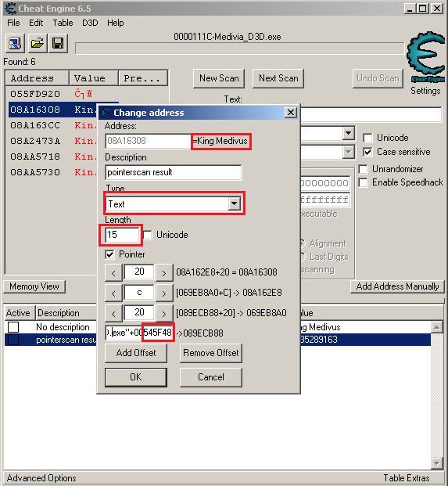Click the Address field showing 08A16308

(148, 141)
